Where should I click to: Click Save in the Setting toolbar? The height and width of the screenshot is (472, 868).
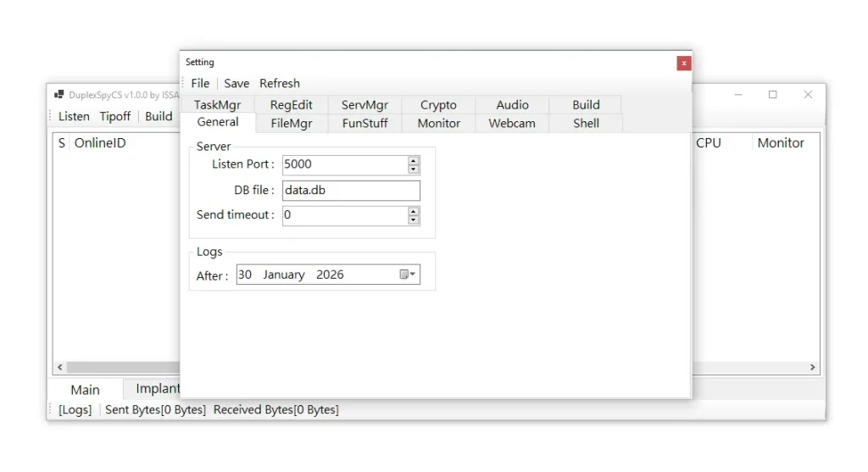click(236, 83)
